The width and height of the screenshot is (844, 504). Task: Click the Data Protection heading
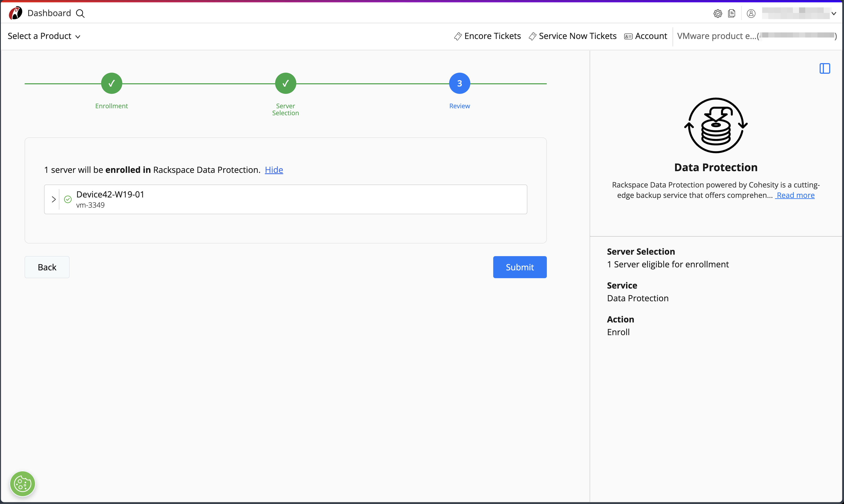pyautogui.click(x=716, y=167)
